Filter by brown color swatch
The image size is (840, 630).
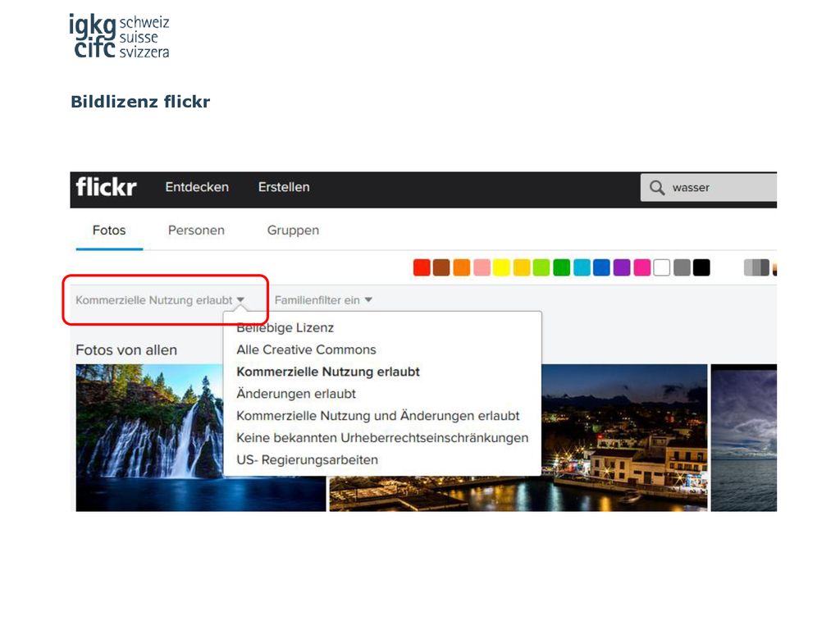[x=441, y=267]
